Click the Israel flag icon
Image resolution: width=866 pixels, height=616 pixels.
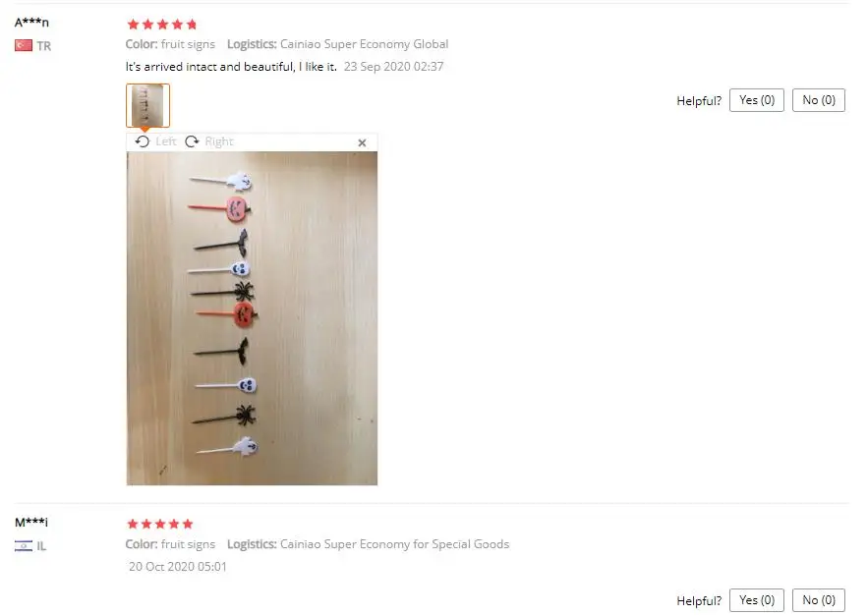(x=24, y=546)
